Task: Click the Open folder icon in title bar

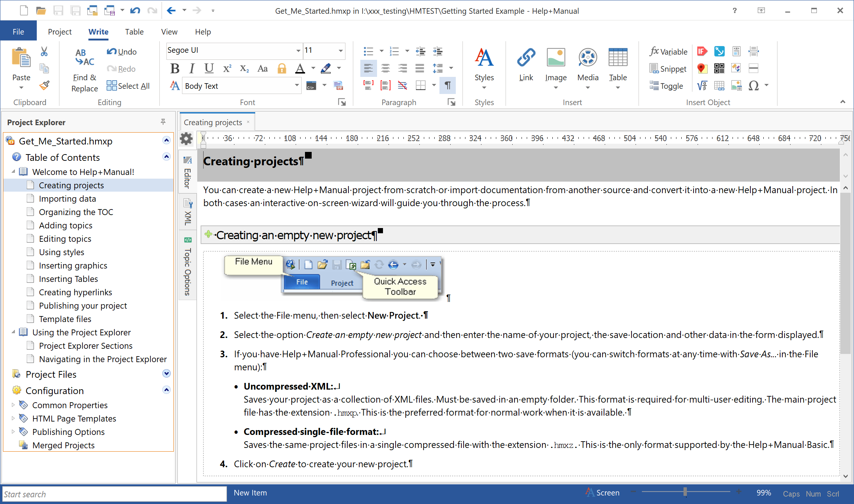Action: pyautogui.click(x=41, y=10)
